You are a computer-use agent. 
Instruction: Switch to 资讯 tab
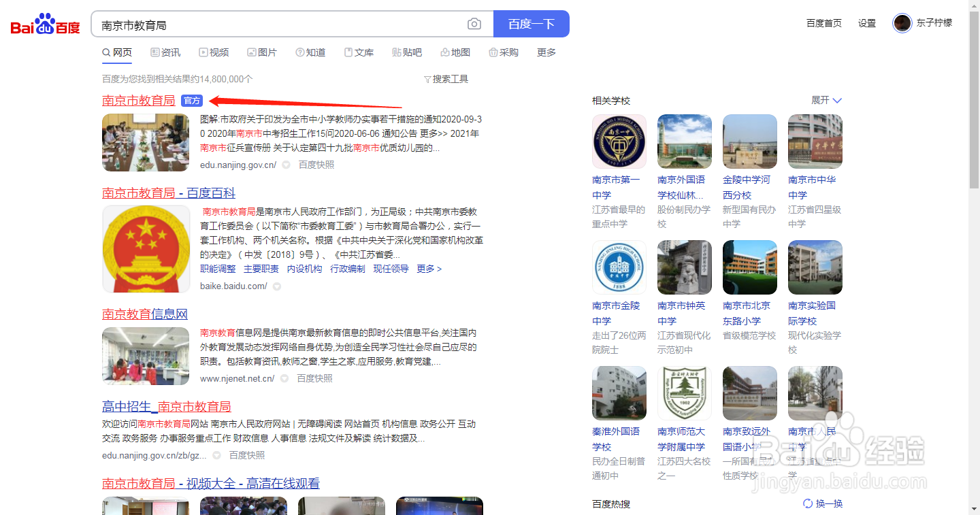coord(165,52)
